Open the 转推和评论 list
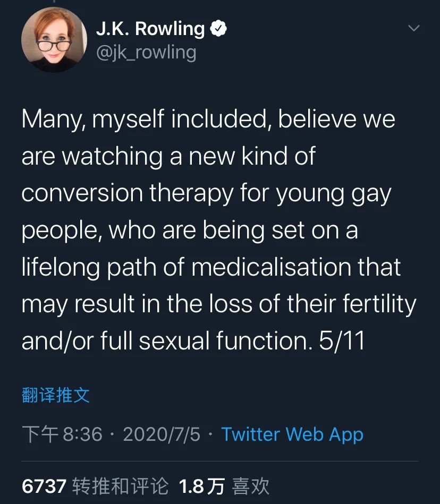 coord(120,486)
